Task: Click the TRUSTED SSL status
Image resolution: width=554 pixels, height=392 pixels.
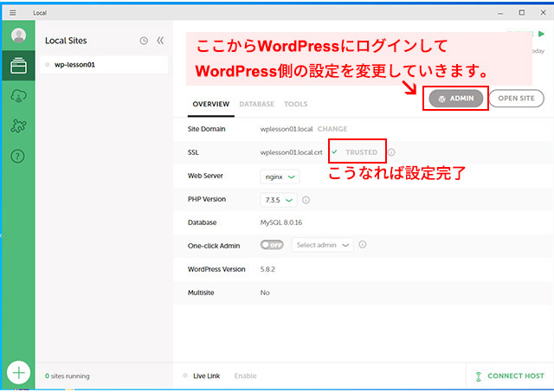Action: tap(361, 152)
